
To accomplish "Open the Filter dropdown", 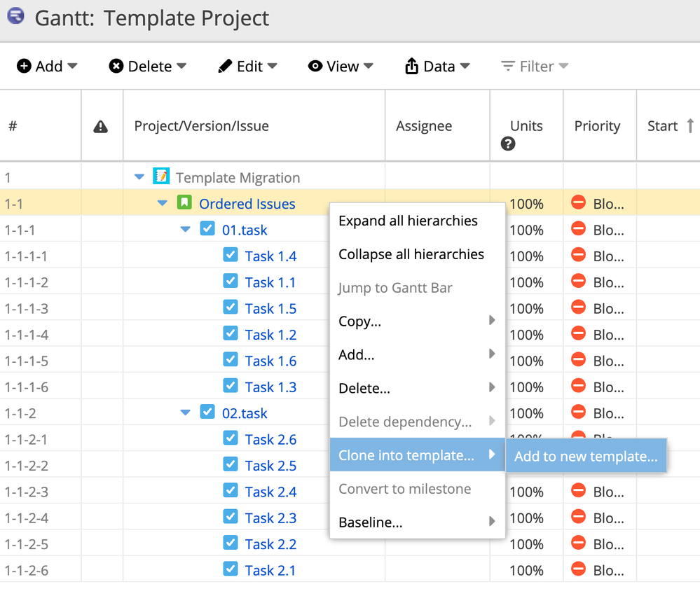I will click(535, 66).
